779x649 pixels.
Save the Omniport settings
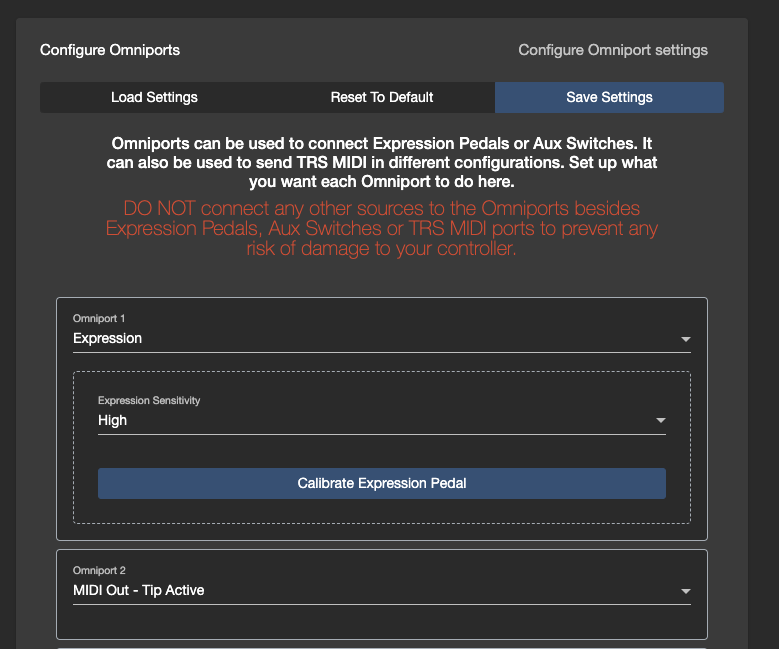[609, 97]
